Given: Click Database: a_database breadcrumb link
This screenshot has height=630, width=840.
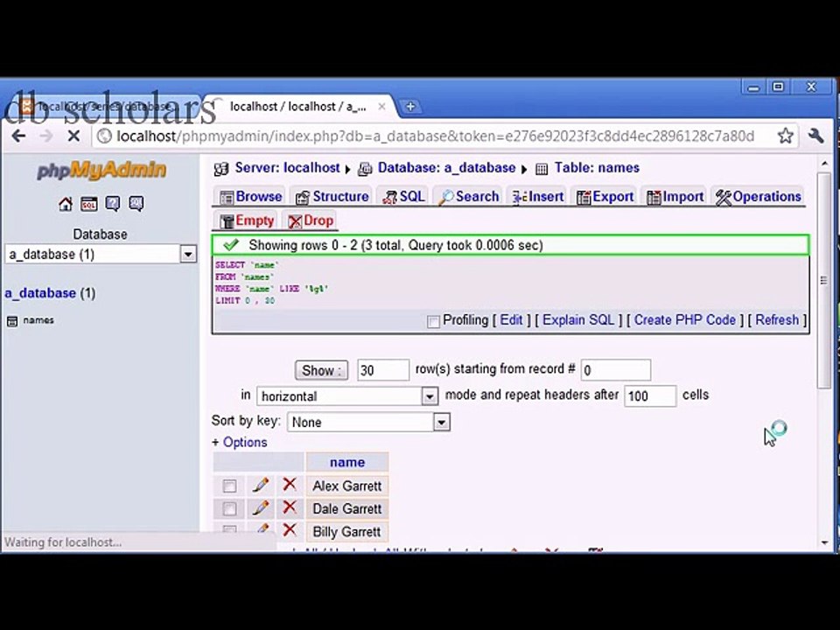Looking at the screenshot, I should (x=446, y=168).
